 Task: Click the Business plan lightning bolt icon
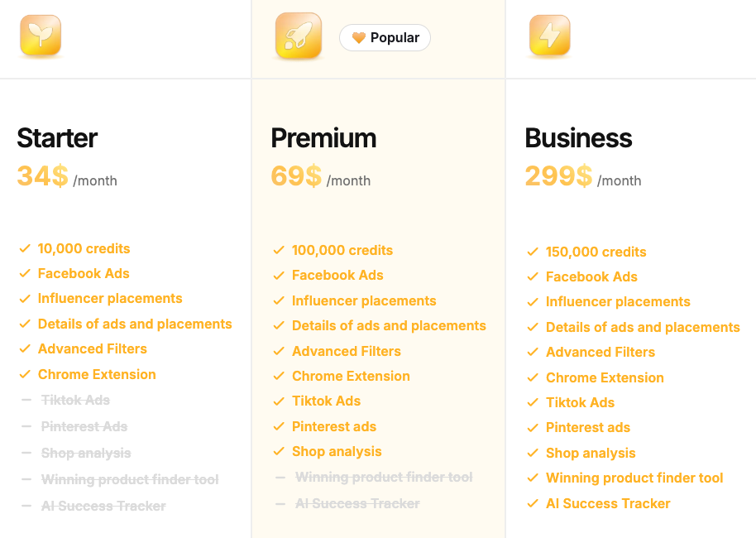click(x=550, y=36)
